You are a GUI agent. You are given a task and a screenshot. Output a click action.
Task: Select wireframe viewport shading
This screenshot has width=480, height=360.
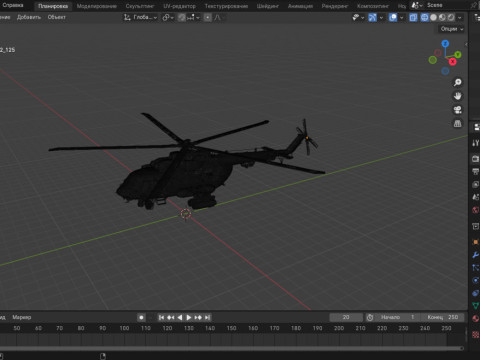(424, 17)
